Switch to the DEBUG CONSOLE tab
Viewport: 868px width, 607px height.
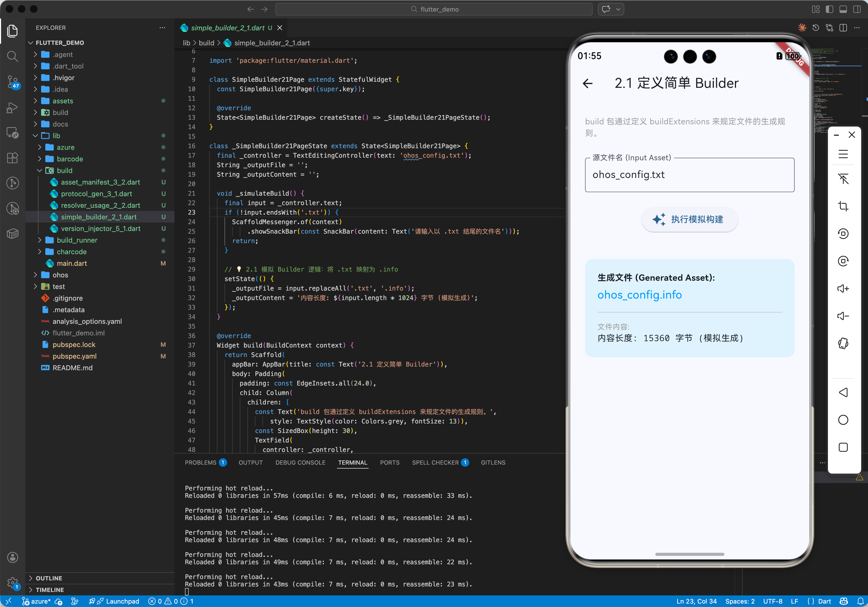coord(300,463)
